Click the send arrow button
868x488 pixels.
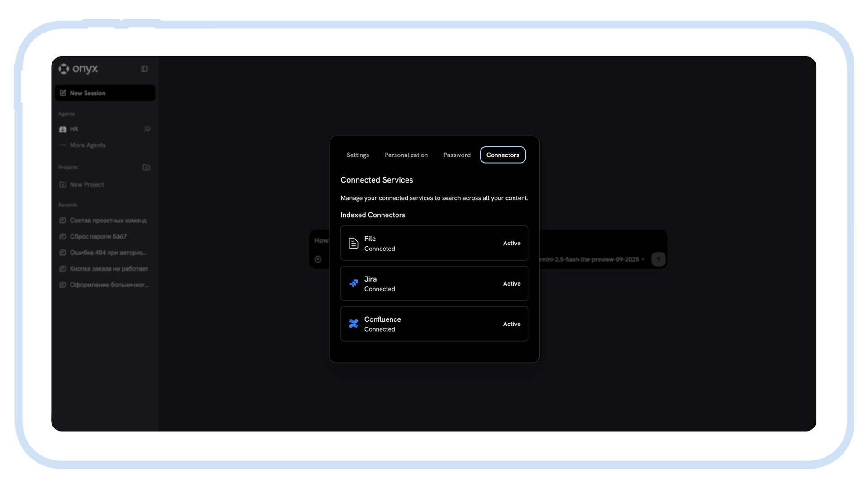click(x=658, y=259)
